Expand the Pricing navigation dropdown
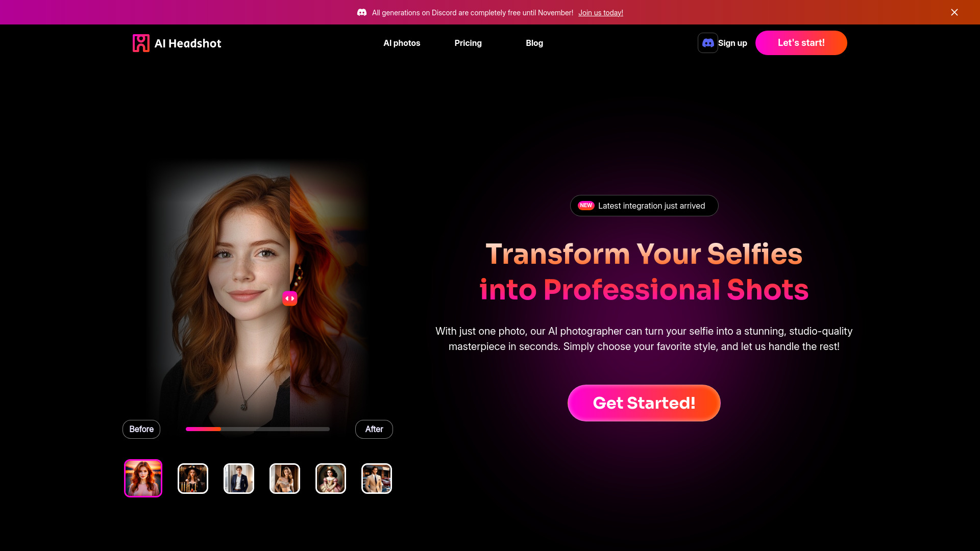980x551 pixels. point(468,42)
